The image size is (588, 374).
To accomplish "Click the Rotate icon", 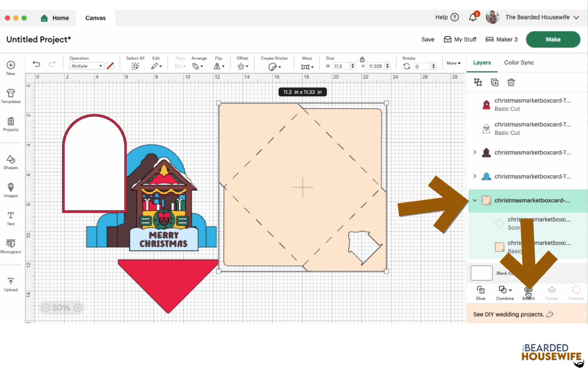I will [406, 66].
